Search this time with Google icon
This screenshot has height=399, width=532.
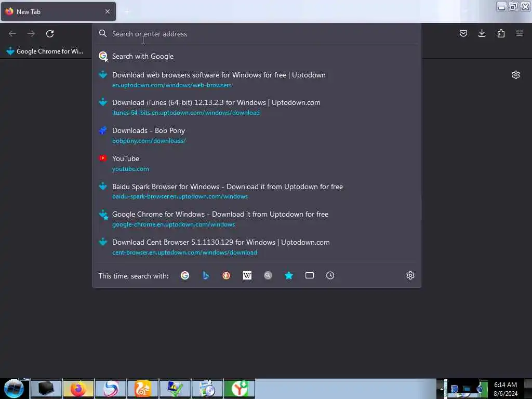pos(185,275)
